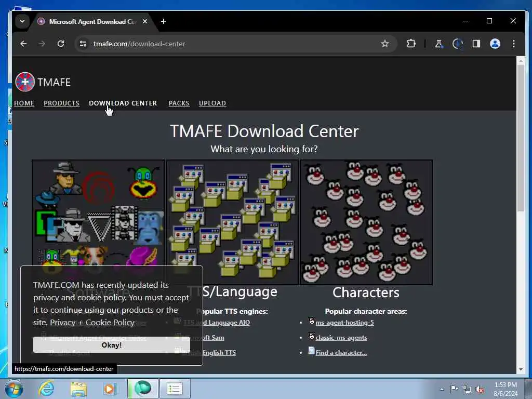The image size is (532, 399).
Task: Click the icon beside classic-ms-agents
Action: pyautogui.click(x=312, y=336)
